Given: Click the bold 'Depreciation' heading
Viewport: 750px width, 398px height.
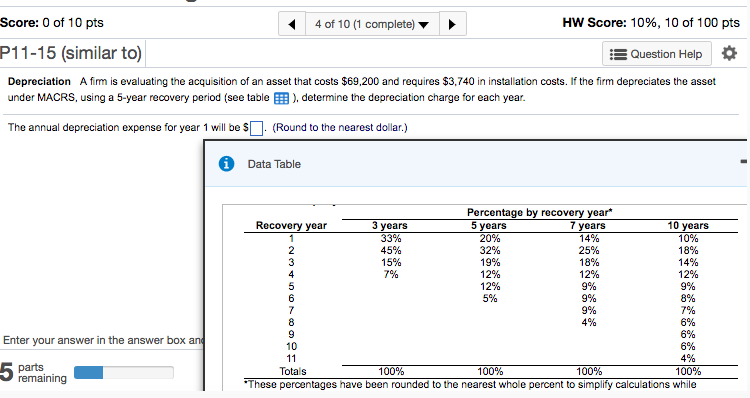Looking at the screenshot, I should (x=39, y=82).
